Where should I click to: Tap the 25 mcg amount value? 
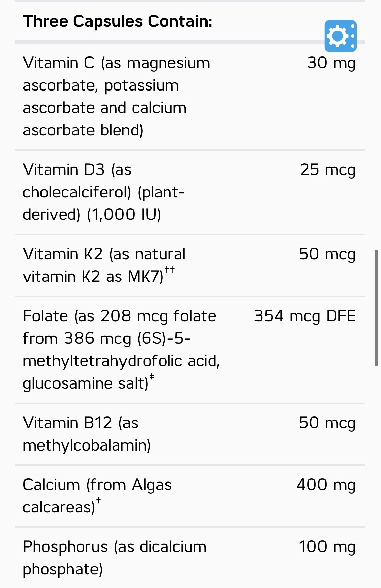point(328,170)
